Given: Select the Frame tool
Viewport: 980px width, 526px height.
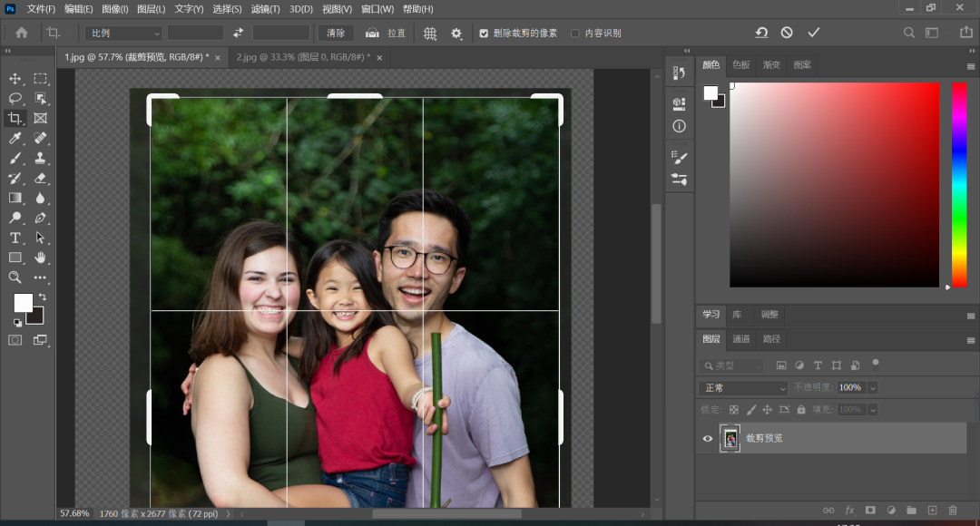Looking at the screenshot, I should (x=41, y=118).
